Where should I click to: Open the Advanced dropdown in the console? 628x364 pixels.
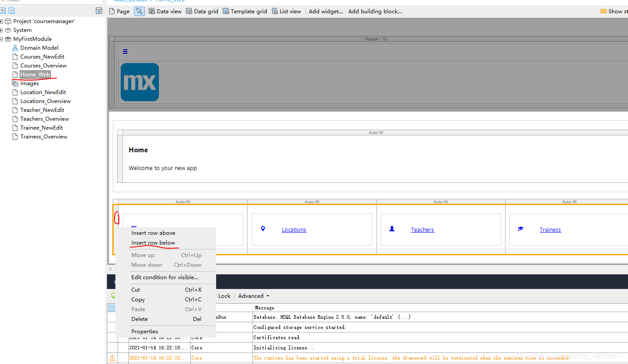tap(253, 296)
